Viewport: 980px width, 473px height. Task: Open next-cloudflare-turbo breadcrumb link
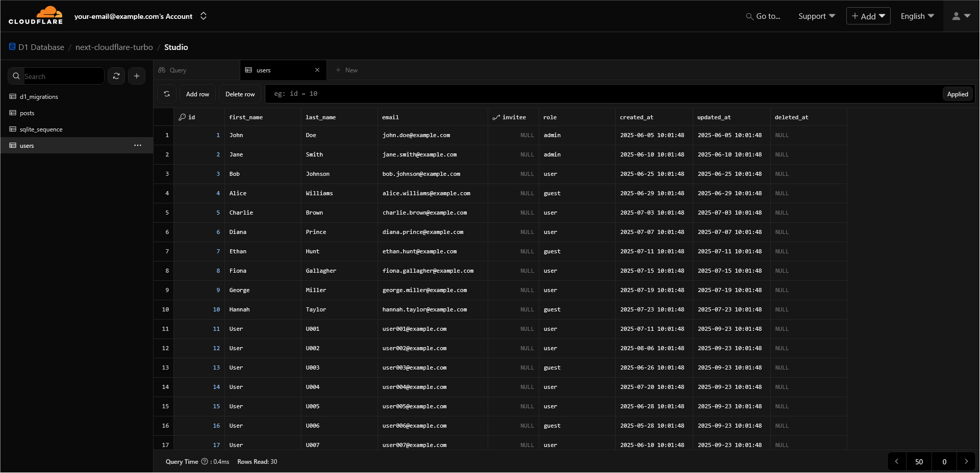(114, 47)
